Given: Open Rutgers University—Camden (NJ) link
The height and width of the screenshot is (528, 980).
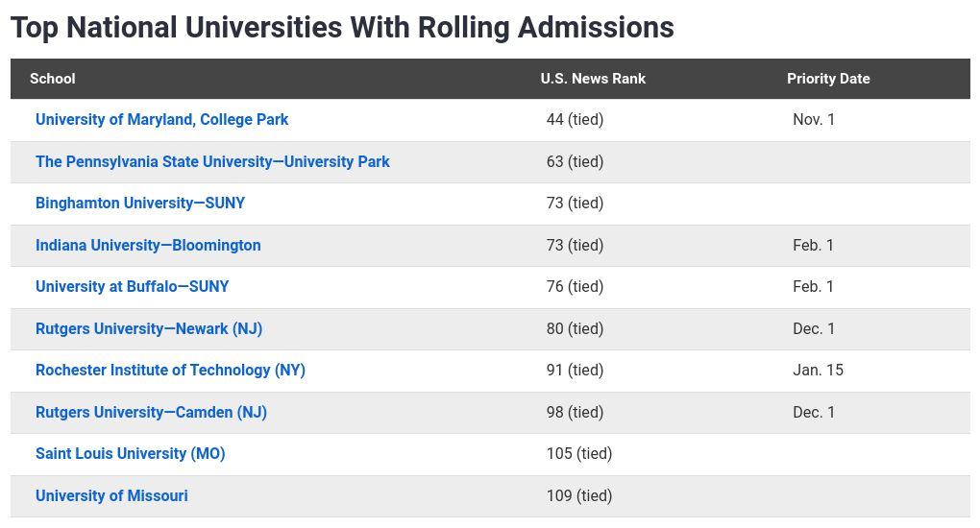Looking at the screenshot, I should [x=151, y=412].
